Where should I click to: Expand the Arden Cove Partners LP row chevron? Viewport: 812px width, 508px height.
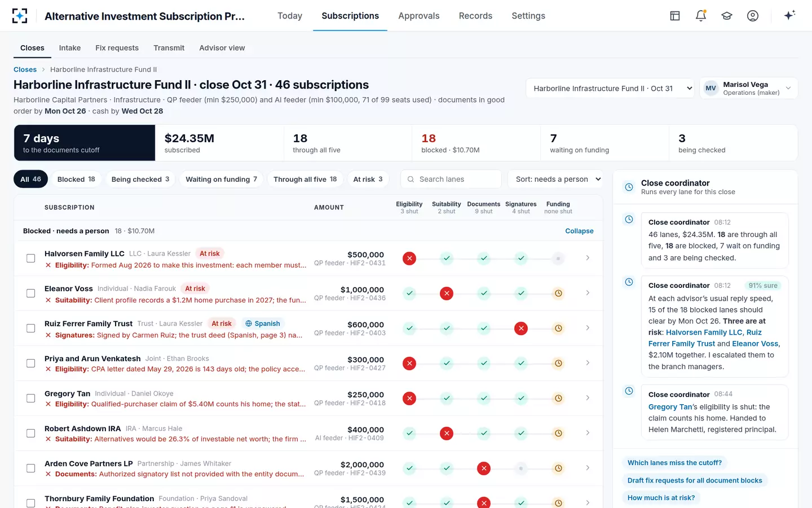588,468
